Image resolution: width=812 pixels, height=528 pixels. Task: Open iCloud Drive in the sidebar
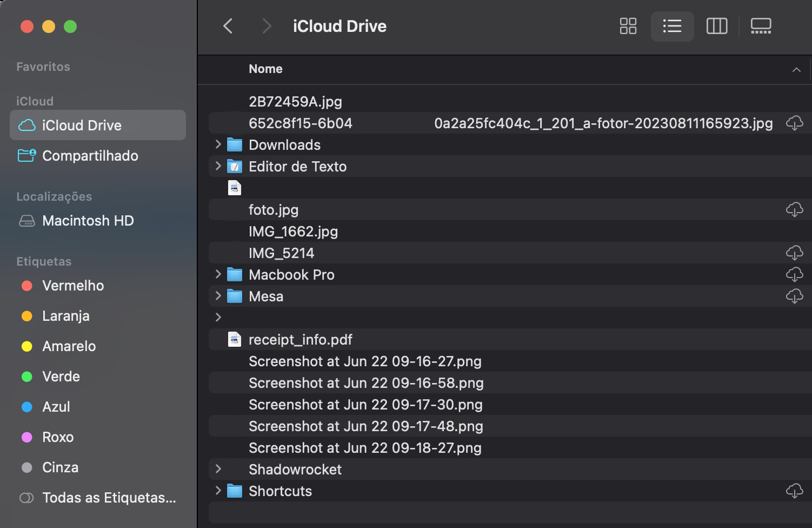pyautogui.click(x=98, y=126)
